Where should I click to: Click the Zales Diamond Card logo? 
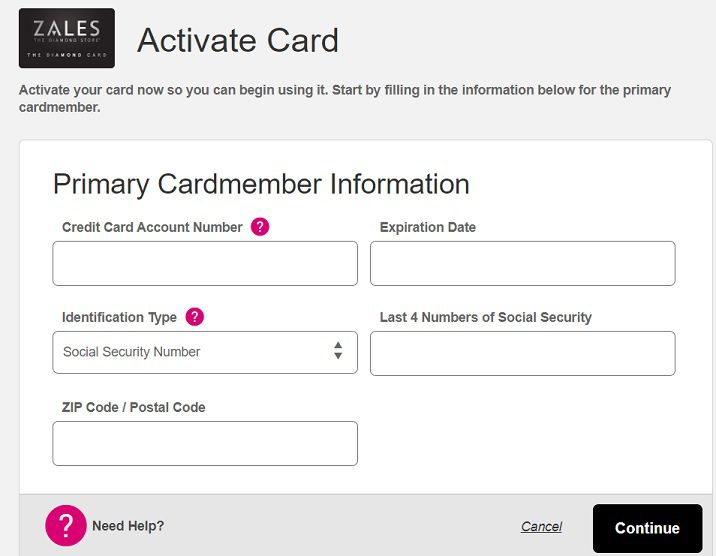point(66,38)
